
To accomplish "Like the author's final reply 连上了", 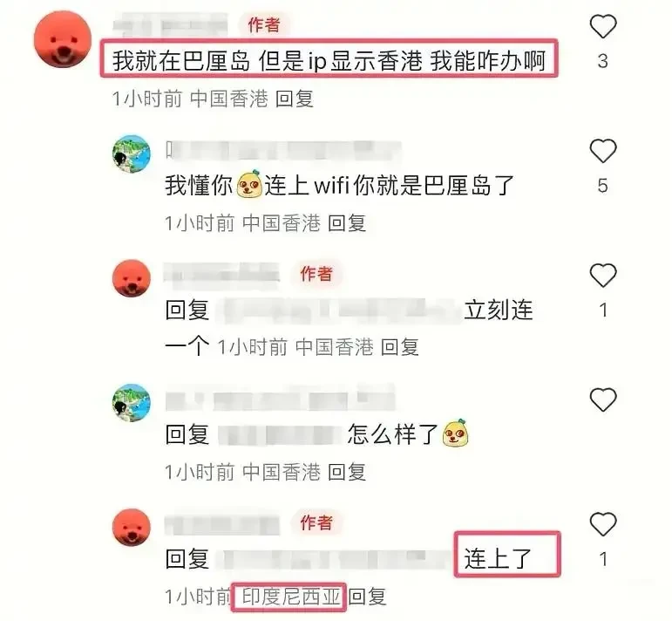I will [x=603, y=524].
